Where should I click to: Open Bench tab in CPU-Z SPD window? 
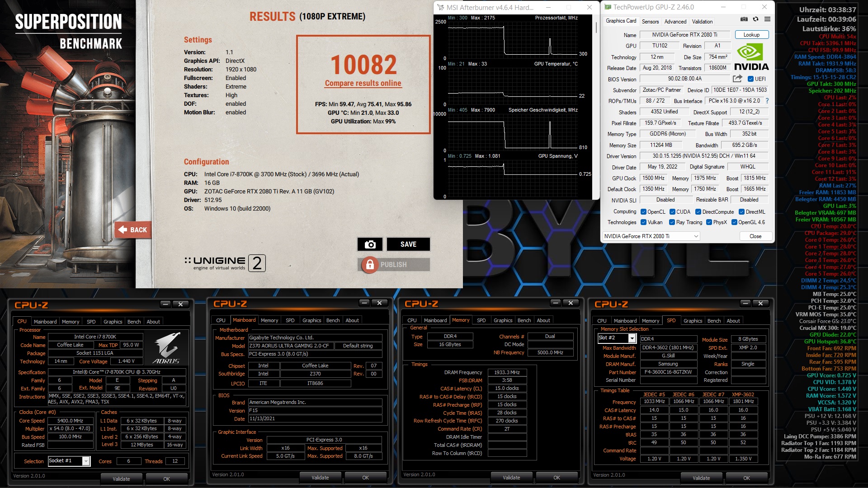point(714,321)
